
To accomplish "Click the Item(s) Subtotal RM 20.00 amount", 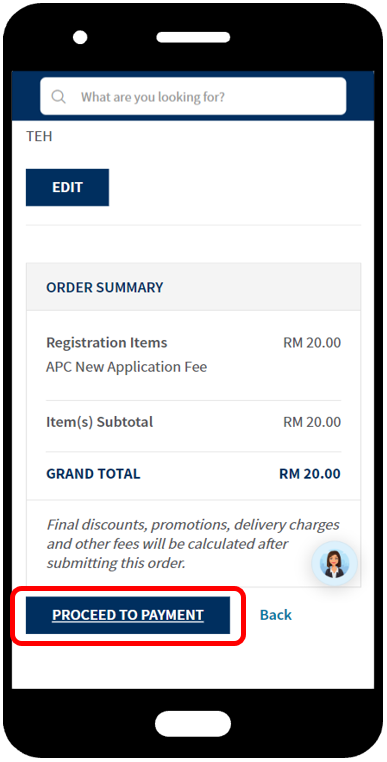I will [312, 422].
